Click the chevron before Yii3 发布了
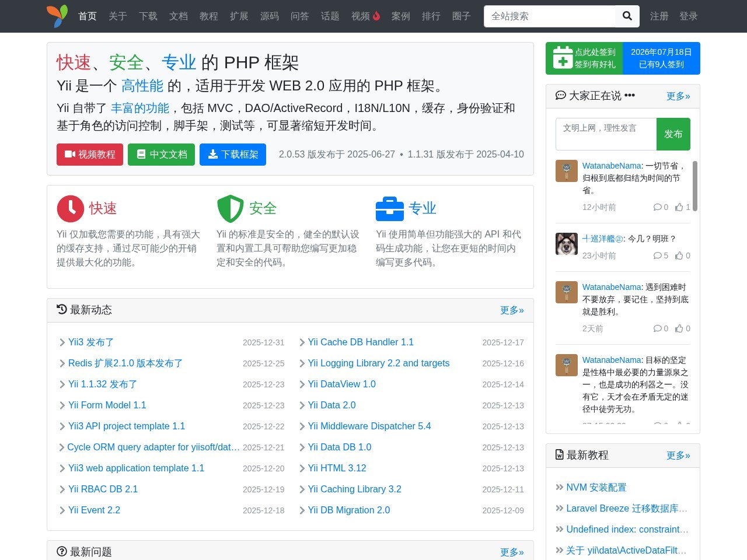The height and width of the screenshot is (560, 747). pyautogui.click(x=62, y=342)
